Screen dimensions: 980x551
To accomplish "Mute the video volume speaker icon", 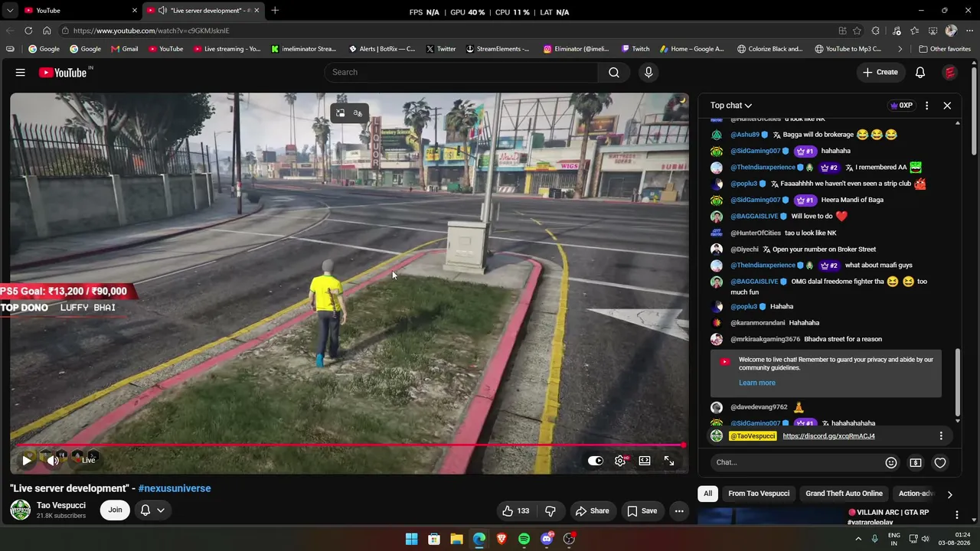I will [53, 460].
